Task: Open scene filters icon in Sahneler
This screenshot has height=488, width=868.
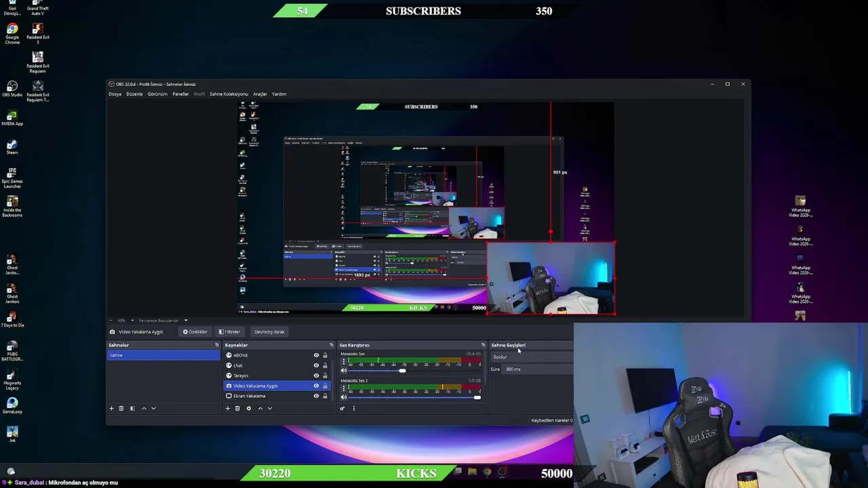Action: [132, 408]
